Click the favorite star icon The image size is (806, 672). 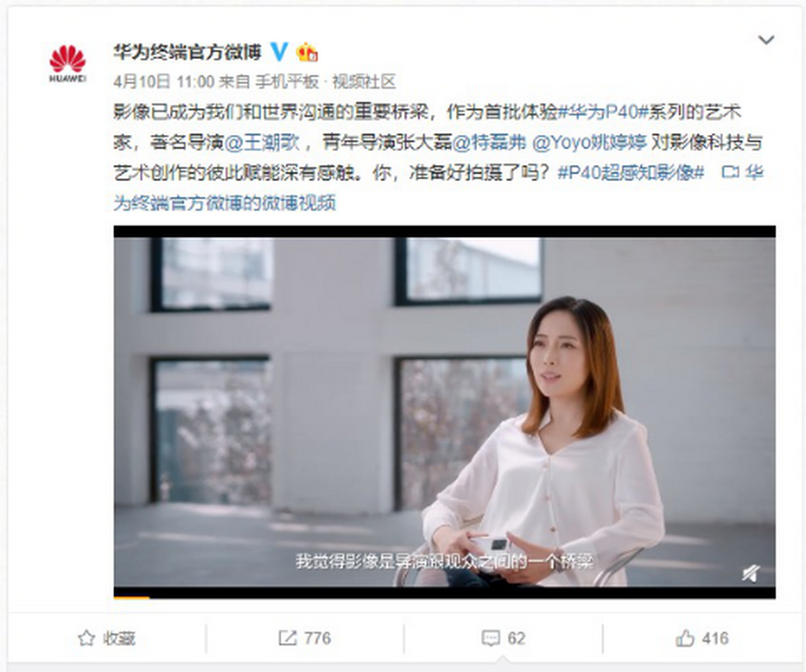coord(86,638)
